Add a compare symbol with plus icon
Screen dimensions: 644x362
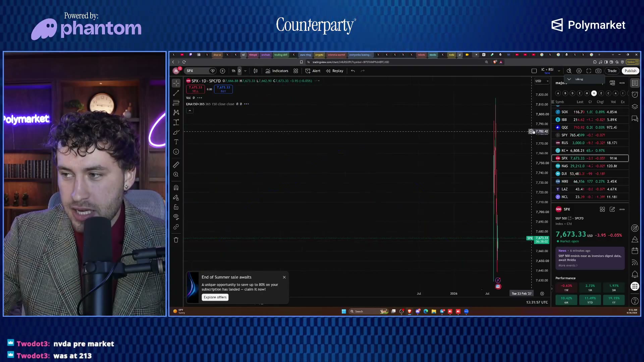pos(222,71)
